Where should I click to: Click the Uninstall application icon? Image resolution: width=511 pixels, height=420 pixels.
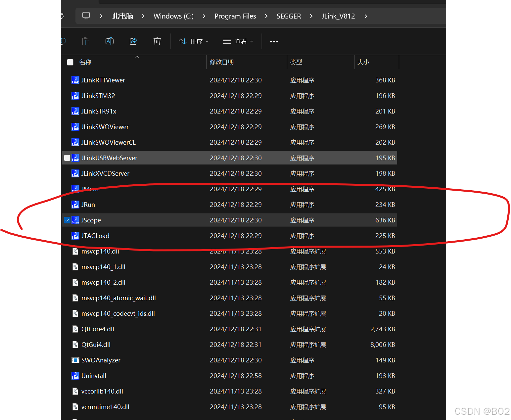(75, 376)
